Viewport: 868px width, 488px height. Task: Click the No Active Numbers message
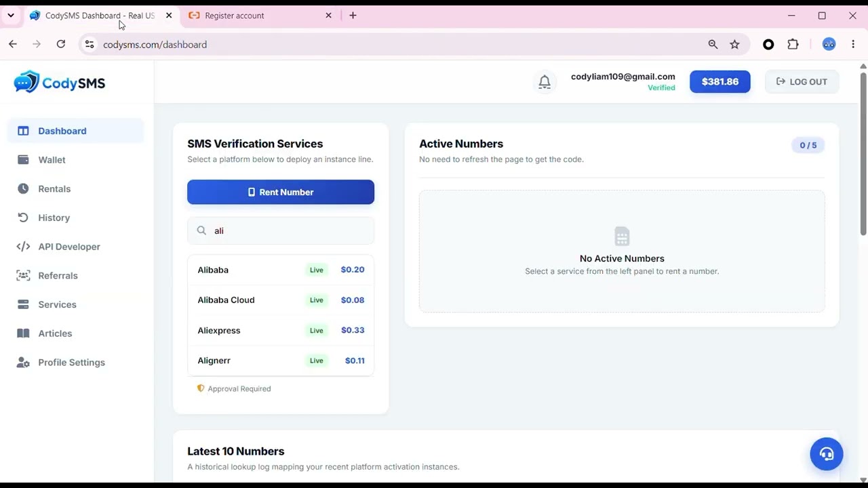622,258
